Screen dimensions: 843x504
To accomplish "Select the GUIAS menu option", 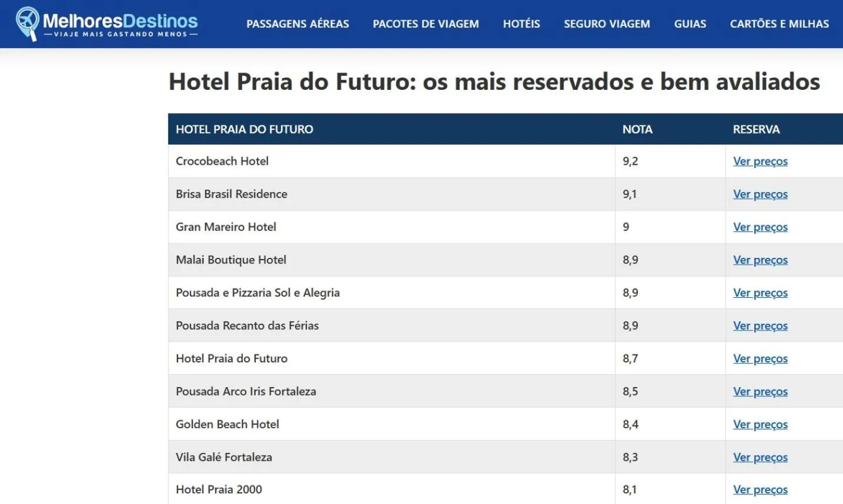I will coord(690,24).
